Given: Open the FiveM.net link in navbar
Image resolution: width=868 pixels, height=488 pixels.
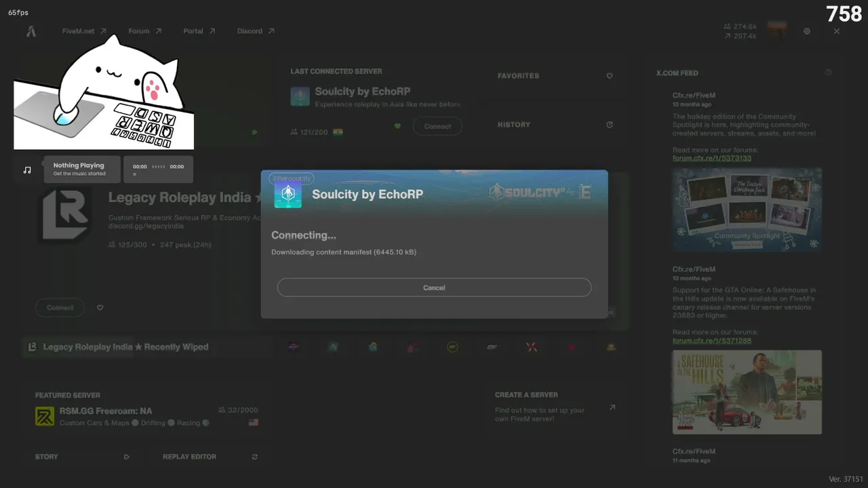Looking at the screenshot, I should tap(84, 31).
